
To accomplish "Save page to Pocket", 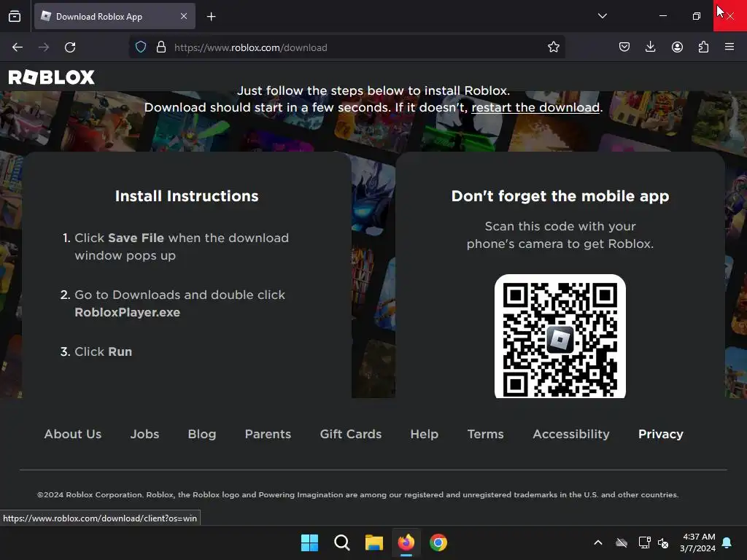I will pyautogui.click(x=624, y=47).
